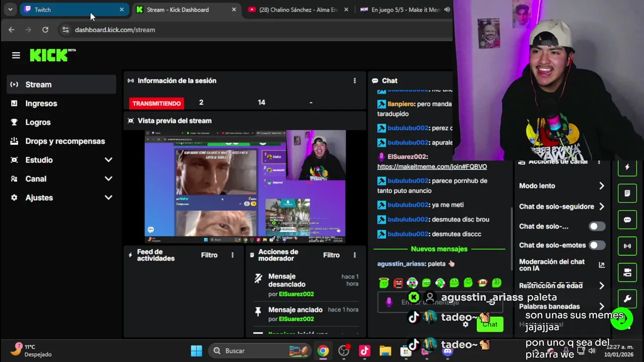Open Feed de actividades three-dot menu
Screen dimensions: 644x362
pos(232,255)
